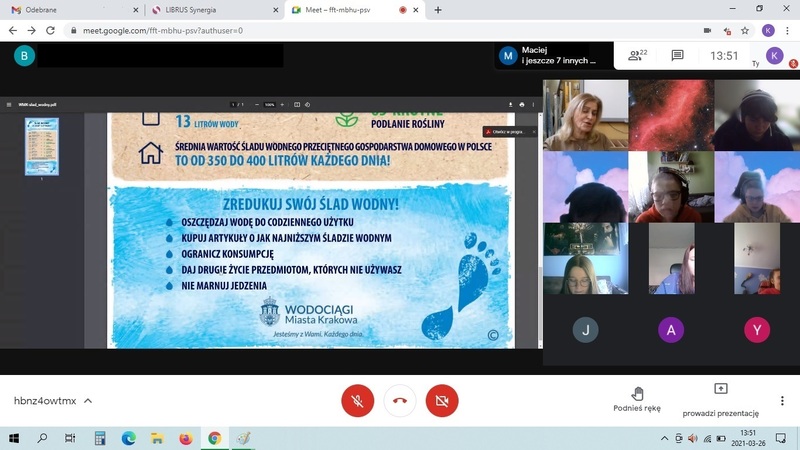Bookmark this page with the star
The width and height of the screenshot is (800, 450).
point(745,31)
